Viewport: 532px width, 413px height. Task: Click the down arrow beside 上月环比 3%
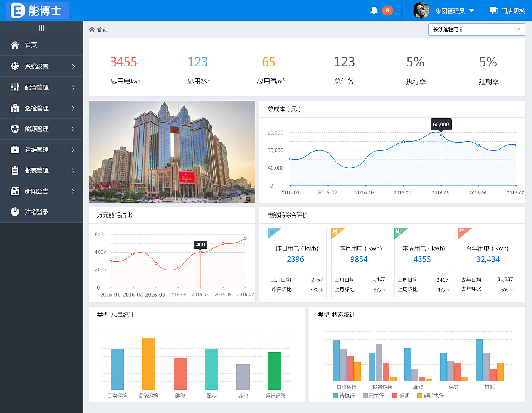pyautogui.click(x=384, y=290)
